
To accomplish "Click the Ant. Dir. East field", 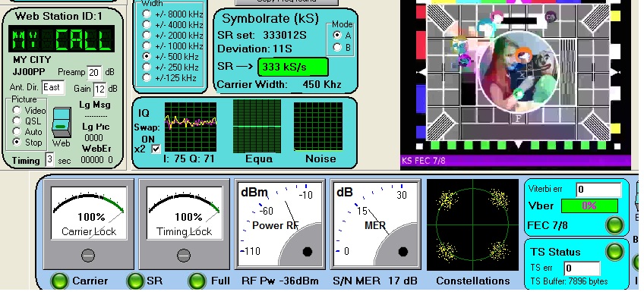I will coord(53,87).
